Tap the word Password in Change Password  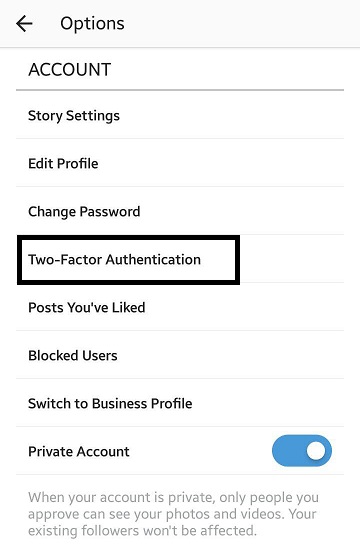pyautogui.click(x=110, y=211)
